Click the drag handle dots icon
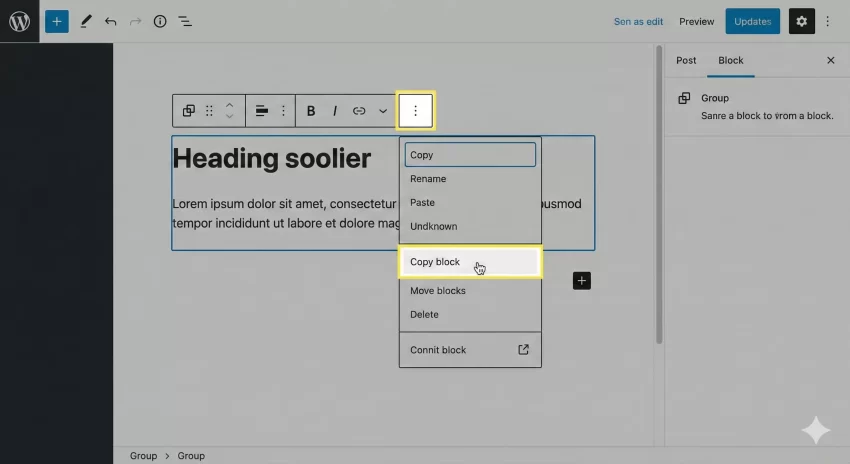The height and width of the screenshot is (464, 850). [x=209, y=111]
